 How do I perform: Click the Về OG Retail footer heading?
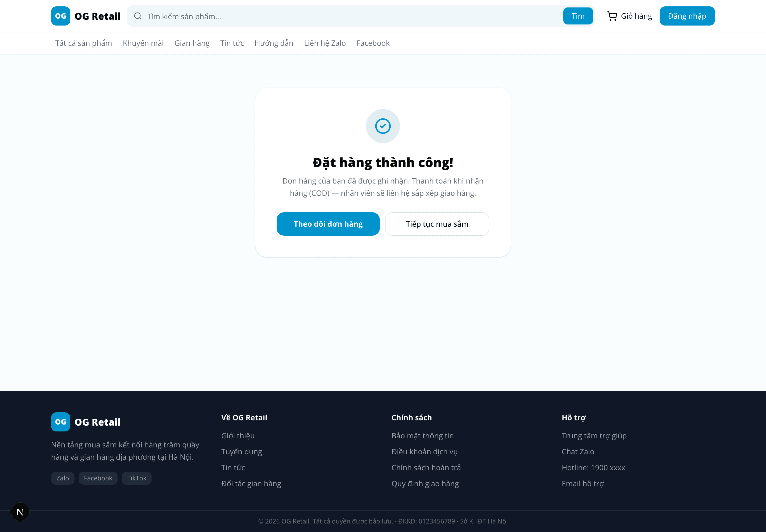[x=244, y=418]
